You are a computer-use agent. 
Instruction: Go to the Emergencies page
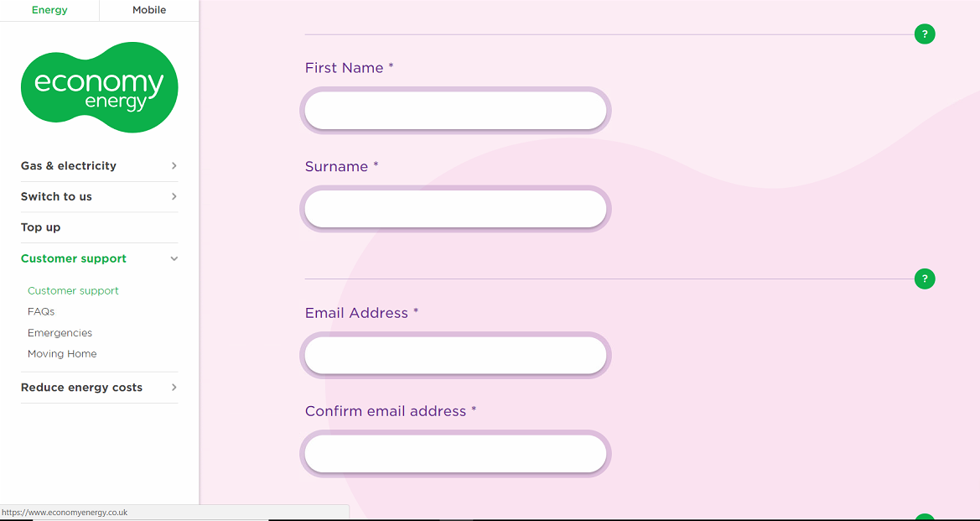point(60,333)
